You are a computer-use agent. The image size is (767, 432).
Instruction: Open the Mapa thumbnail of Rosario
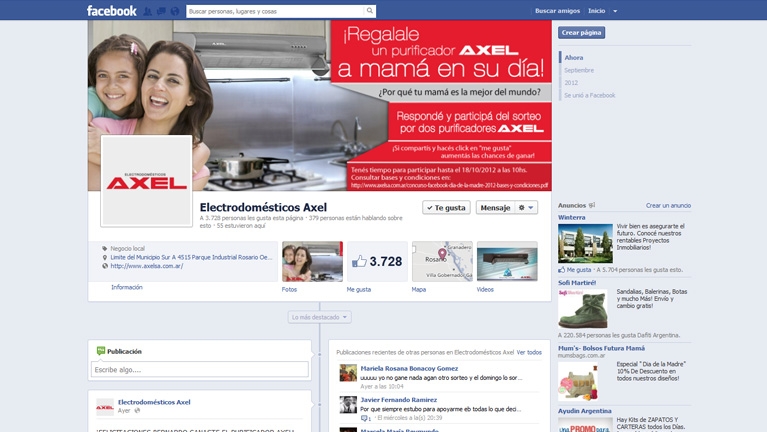coord(442,261)
